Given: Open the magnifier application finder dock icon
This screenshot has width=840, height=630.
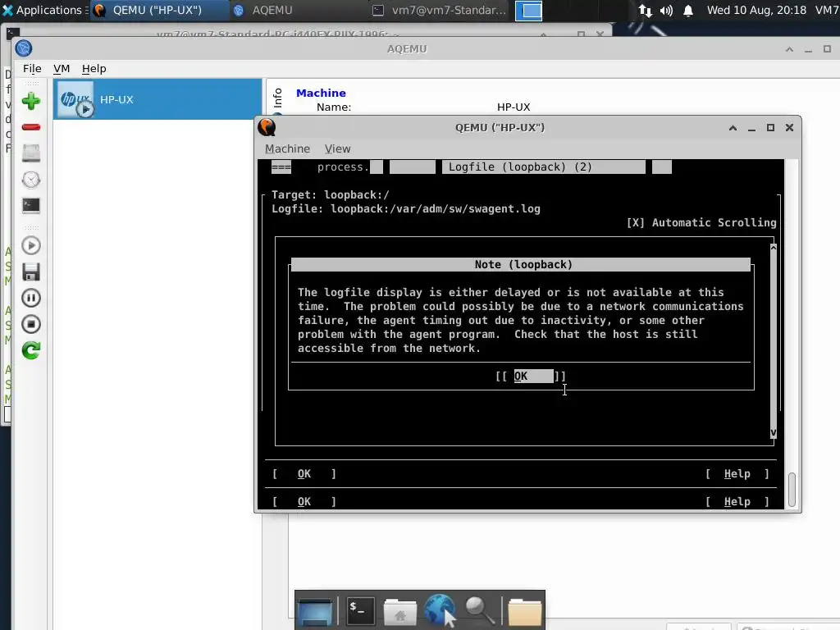Looking at the screenshot, I should [479, 610].
